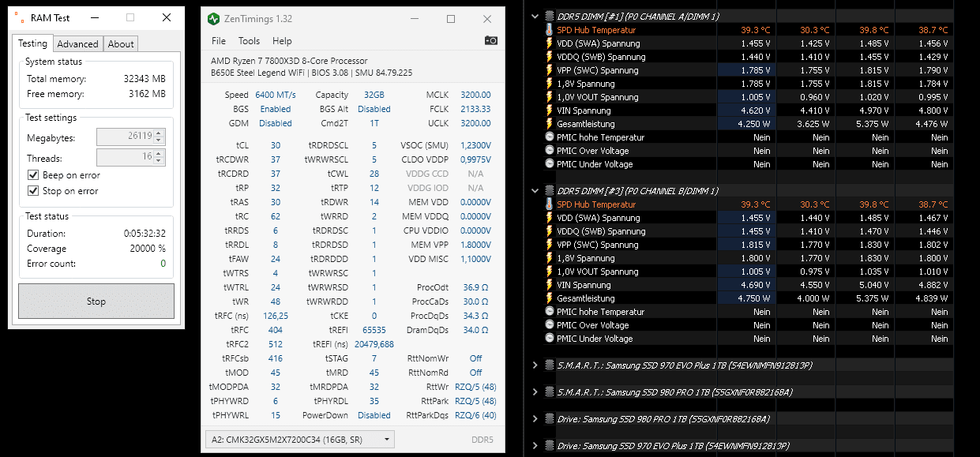The image size is (980, 457).
Task: Click DIMM #1 Gesamtleistung bolt icon
Action: point(549,124)
